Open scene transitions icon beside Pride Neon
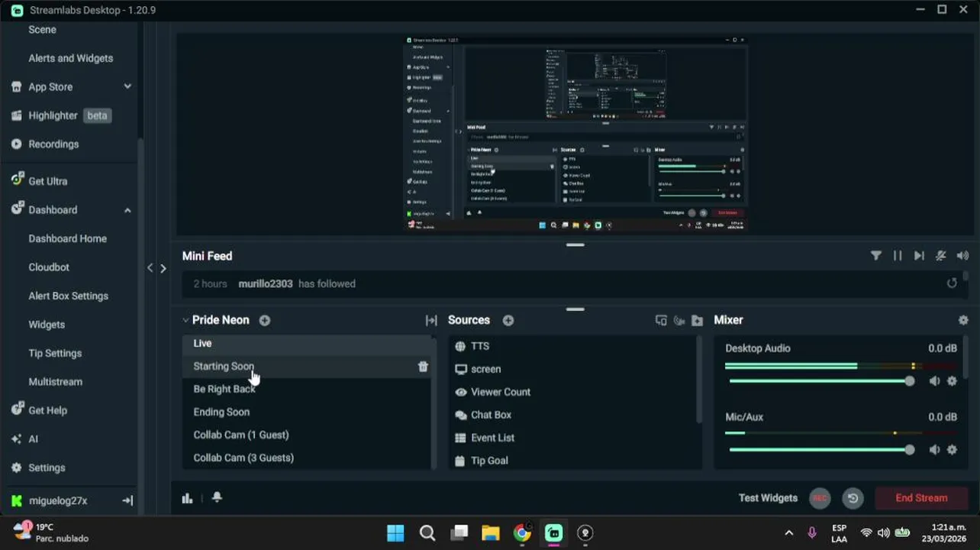Image resolution: width=980 pixels, height=550 pixels. (431, 321)
